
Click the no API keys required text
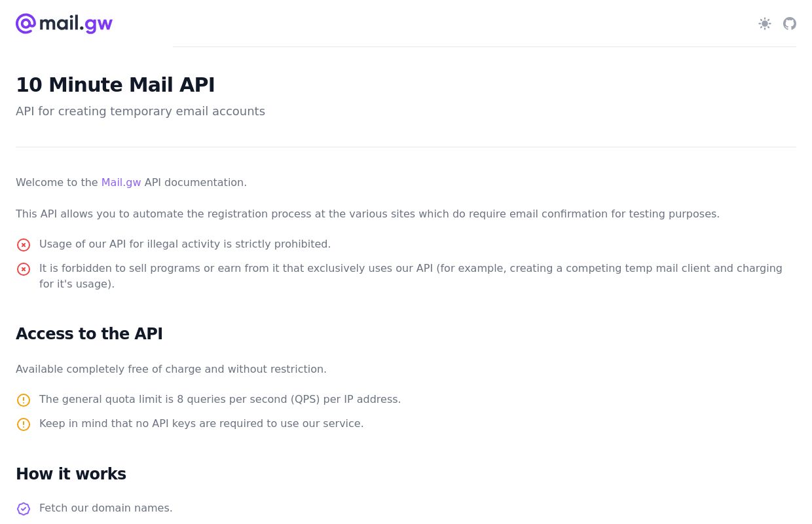pos(202,424)
